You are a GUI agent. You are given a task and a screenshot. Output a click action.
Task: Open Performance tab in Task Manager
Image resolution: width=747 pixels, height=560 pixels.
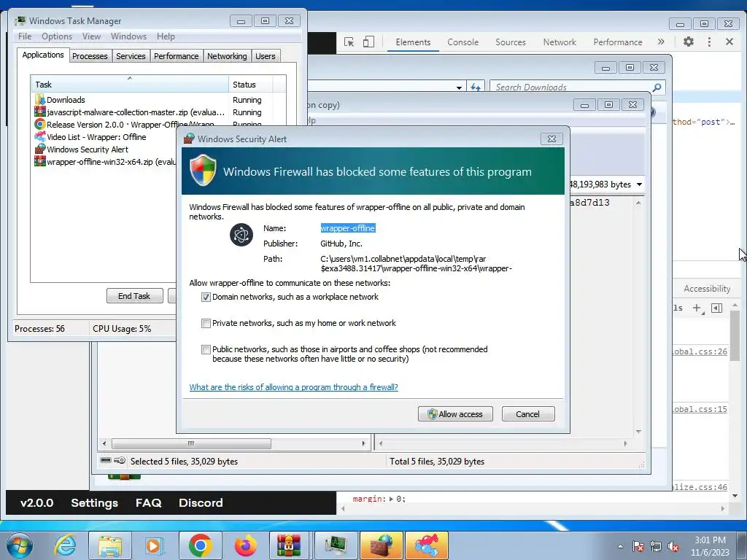[176, 56]
